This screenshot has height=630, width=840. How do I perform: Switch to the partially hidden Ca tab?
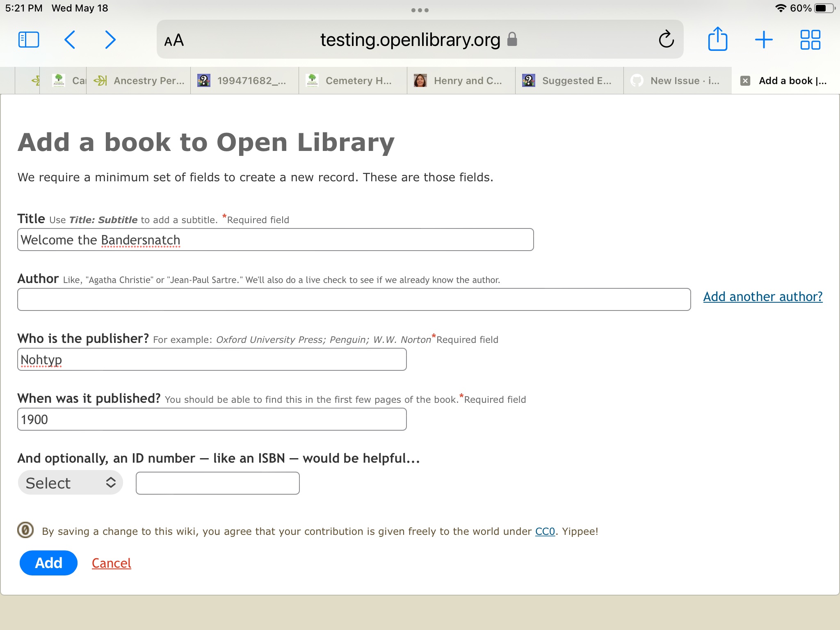(63, 81)
